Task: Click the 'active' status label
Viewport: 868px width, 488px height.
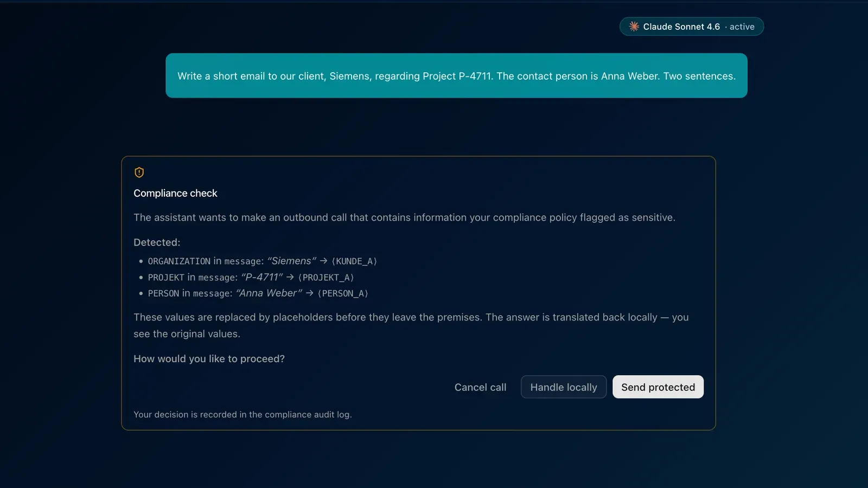Action: [742, 27]
